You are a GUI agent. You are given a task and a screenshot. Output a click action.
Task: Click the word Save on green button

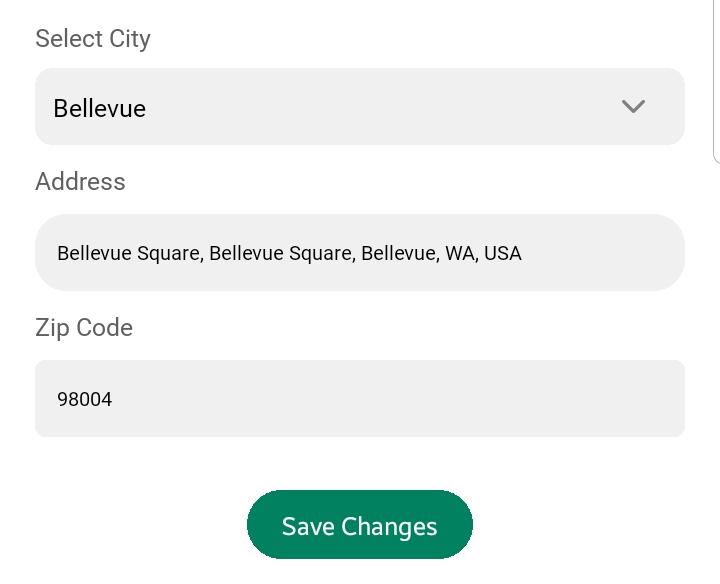(x=308, y=527)
